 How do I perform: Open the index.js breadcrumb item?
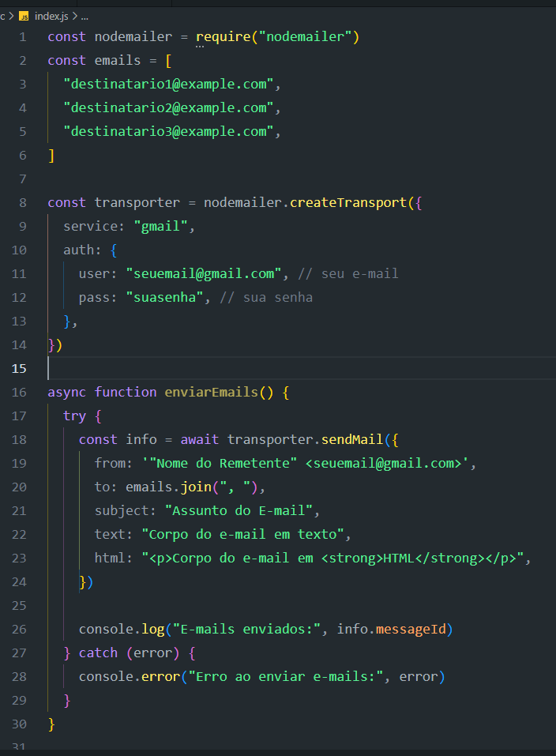[x=51, y=17]
